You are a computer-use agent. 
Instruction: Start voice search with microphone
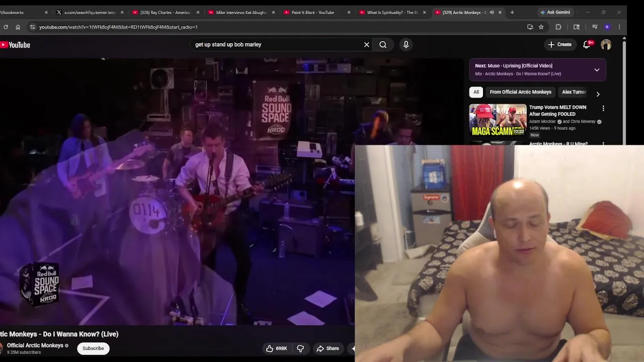click(406, 45)
